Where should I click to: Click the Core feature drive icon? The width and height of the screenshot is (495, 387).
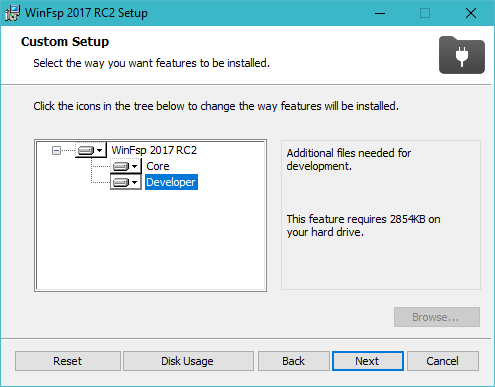(121, 166)
